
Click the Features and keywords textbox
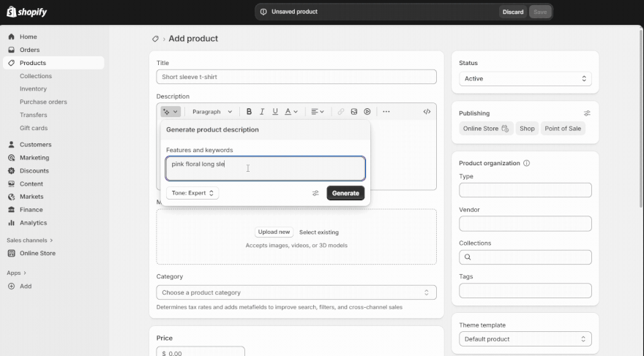pyautogui.click(x=266, y=168)
